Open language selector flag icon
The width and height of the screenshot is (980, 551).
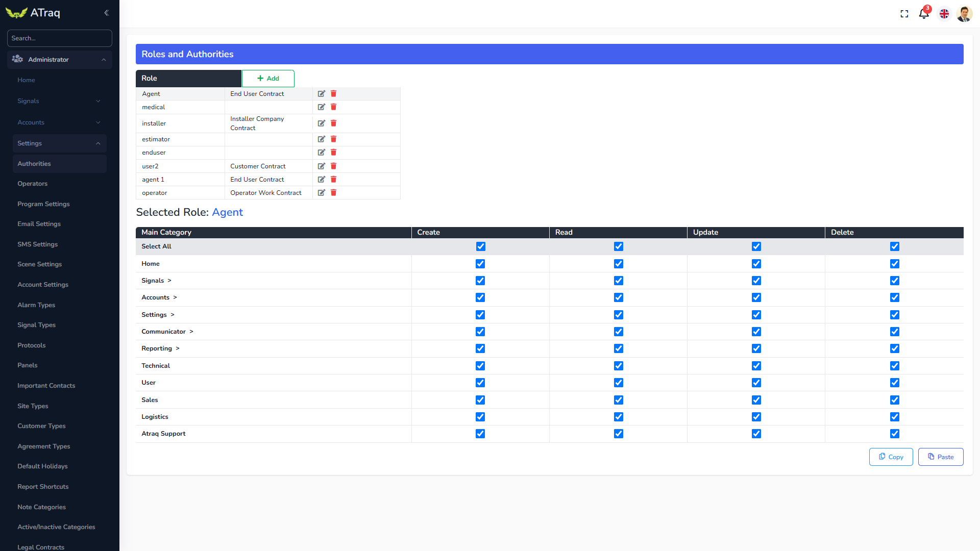click(944, 14)
